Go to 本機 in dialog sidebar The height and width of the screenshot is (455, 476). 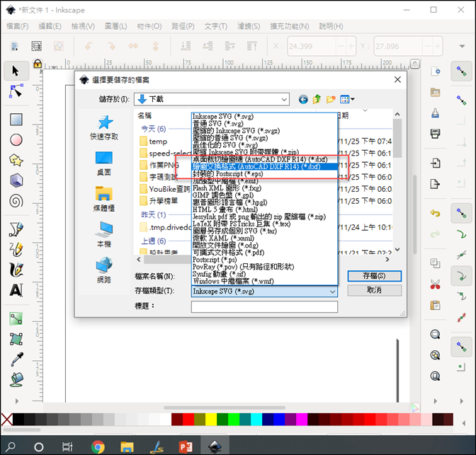(104, 235)
